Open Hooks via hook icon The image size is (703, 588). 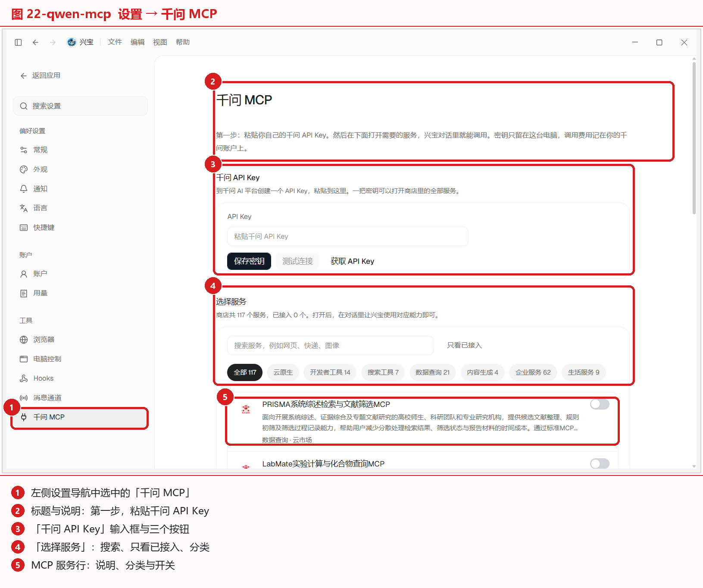point(24,378)
